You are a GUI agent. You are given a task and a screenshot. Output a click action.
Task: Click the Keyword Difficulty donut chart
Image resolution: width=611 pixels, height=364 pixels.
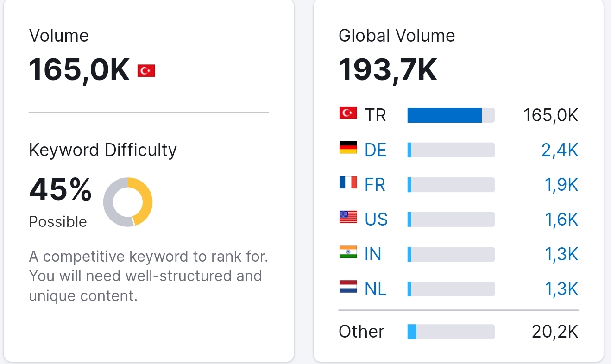128,202
